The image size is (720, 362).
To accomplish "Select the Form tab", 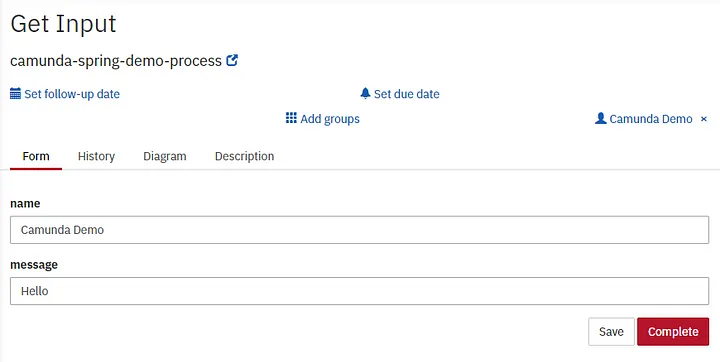I will click(36, 156).
